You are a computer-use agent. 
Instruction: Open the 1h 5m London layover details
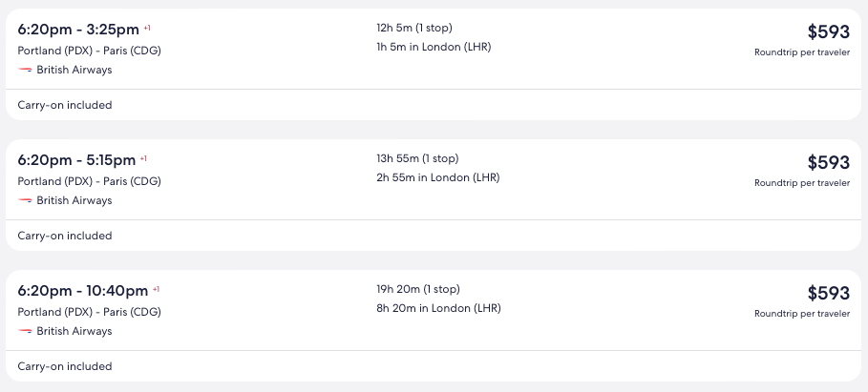434,47
